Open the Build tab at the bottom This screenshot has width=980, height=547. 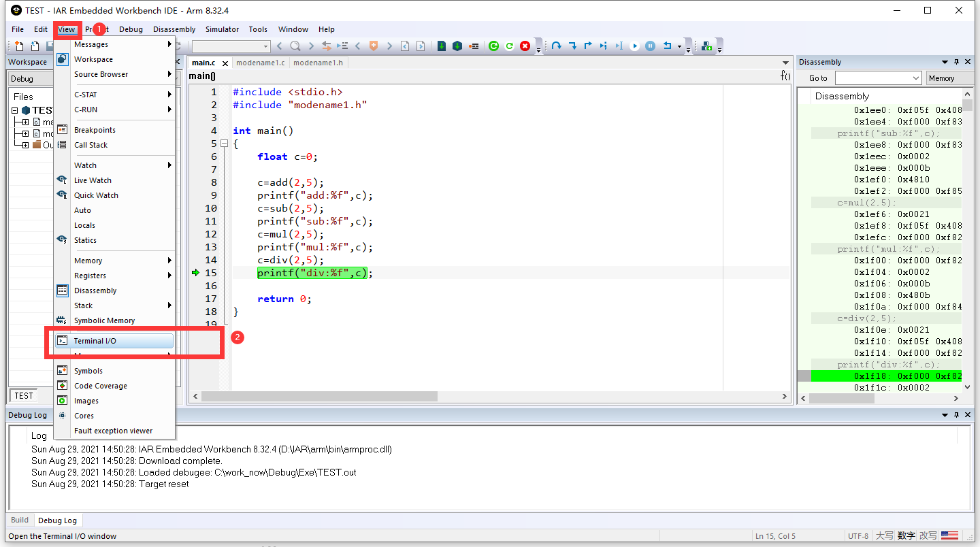(x=20, y=520)
